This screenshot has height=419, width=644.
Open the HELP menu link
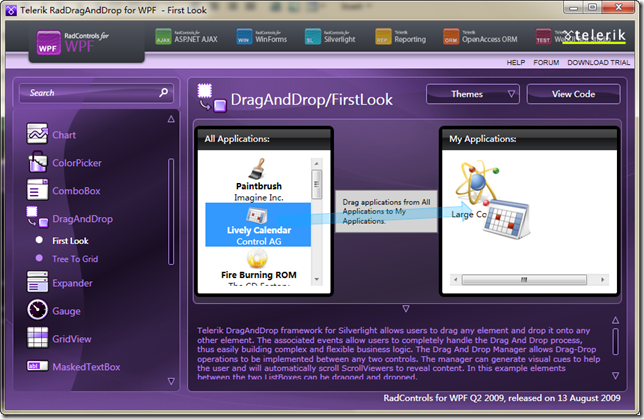pyautogui.click(x=516, y=62)
